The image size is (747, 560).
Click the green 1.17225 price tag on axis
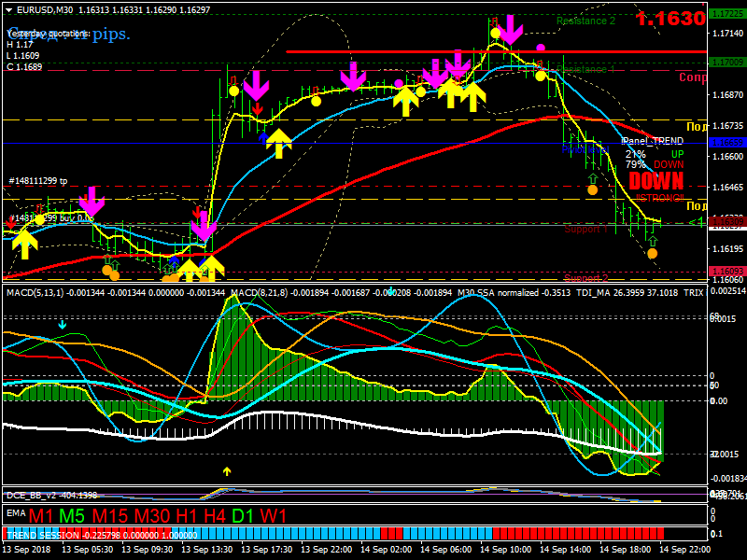click(727, 14)
